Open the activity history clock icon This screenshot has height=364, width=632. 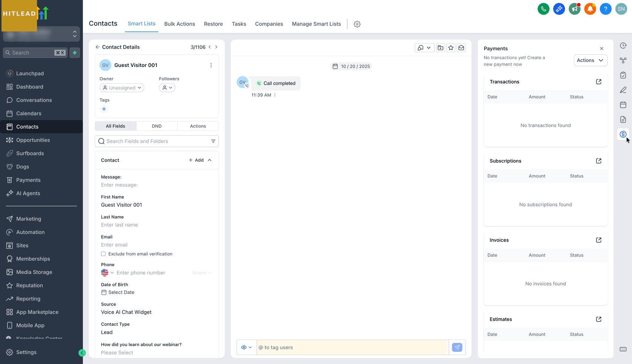pyautogui.click(x=623, y=45)
